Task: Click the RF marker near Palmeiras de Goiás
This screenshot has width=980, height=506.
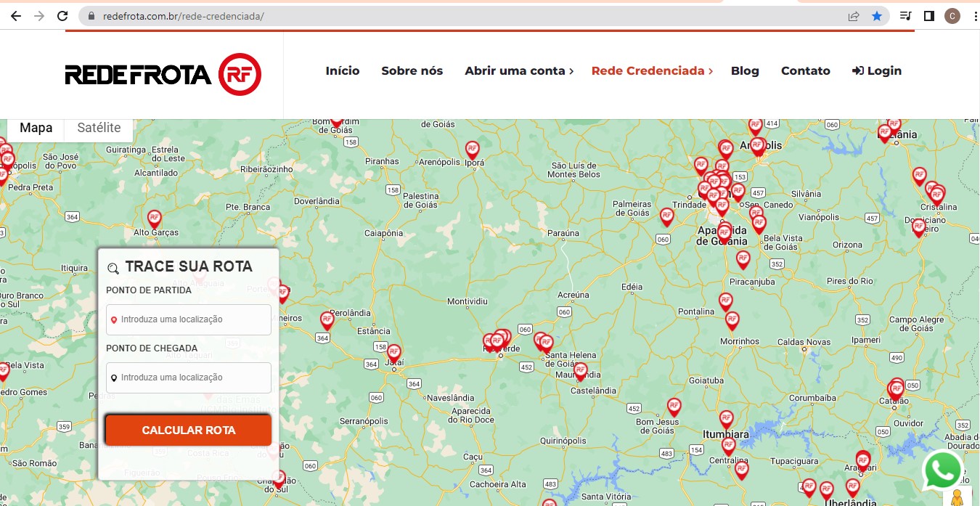Action: (667, 217)
